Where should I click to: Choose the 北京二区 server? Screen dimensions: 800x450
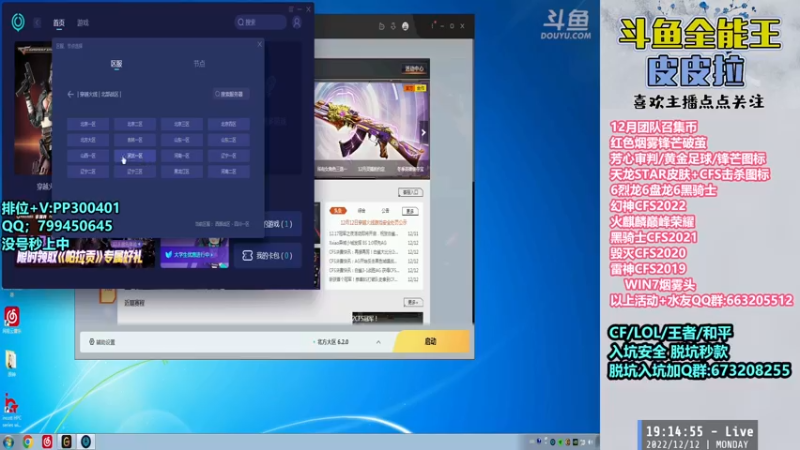pos(135,124)
